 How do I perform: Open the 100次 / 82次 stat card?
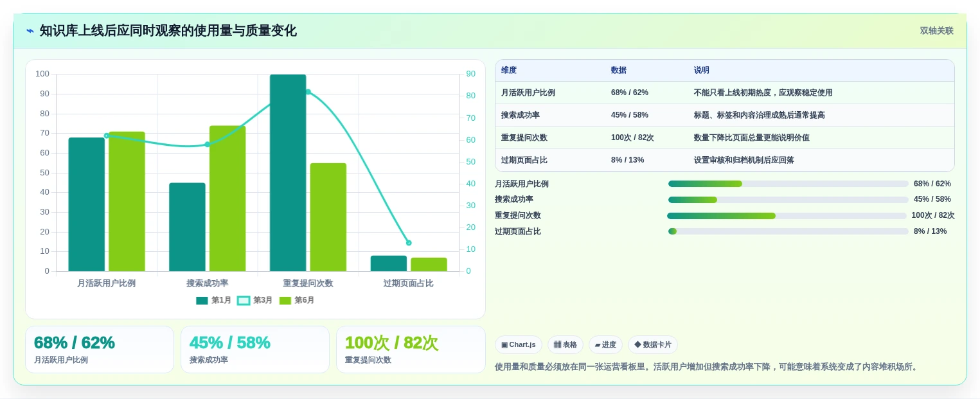tap(411, 350)
